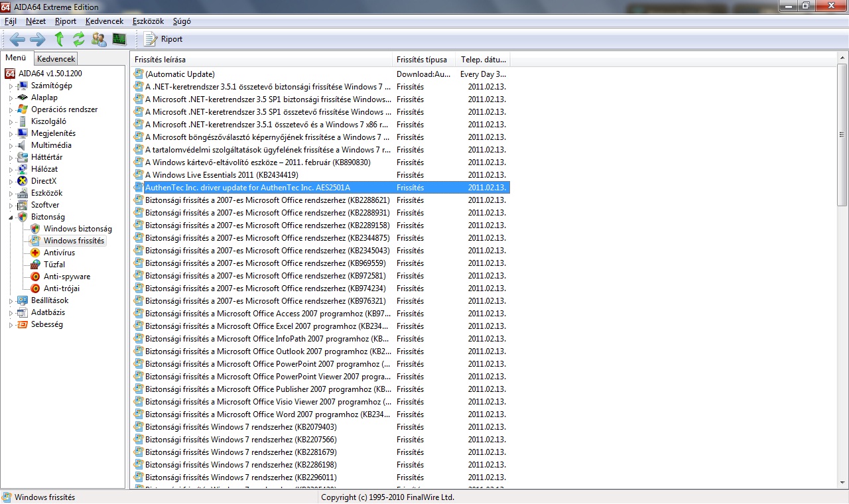
Task: Expand the Multimédia tree node
Action: tap(11, 146)
